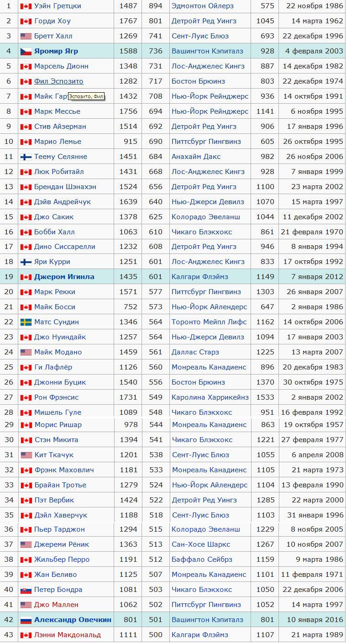Screen dimensions: 346x644
Task: Open the Уэйн Гретцки player link
Action: tap(58, 6)
